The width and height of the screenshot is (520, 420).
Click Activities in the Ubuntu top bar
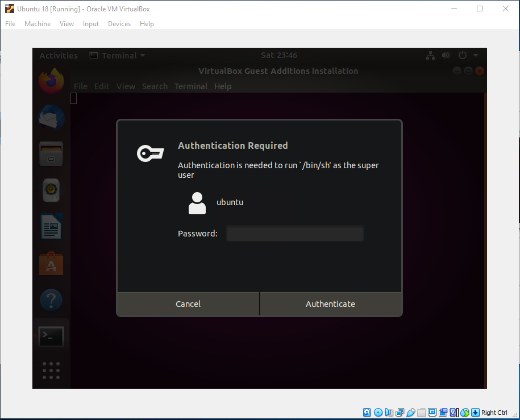pyautogui.click(x=59, y=55)
